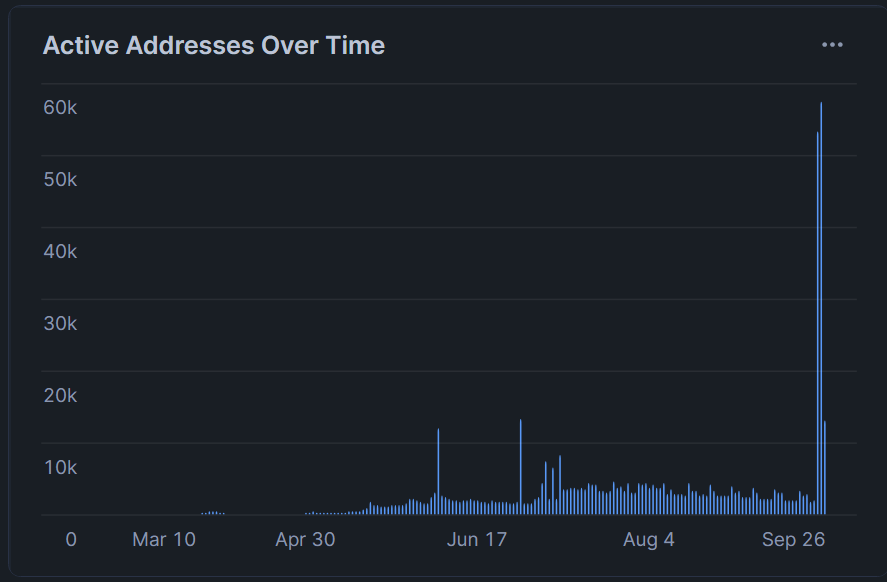Image resolution: width=887 pixels, height=582 pixels.
Task: Click the Mar 10 date label
Action: coord(164,539)
